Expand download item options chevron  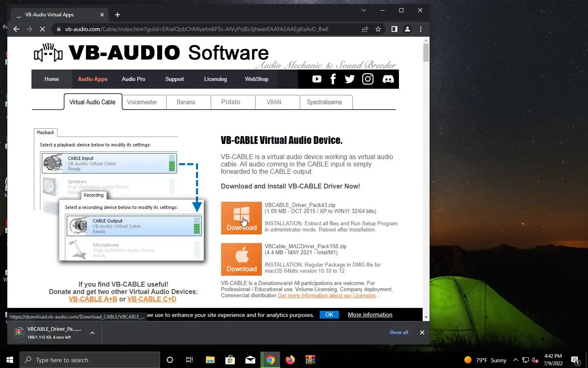tap(92, 333)
